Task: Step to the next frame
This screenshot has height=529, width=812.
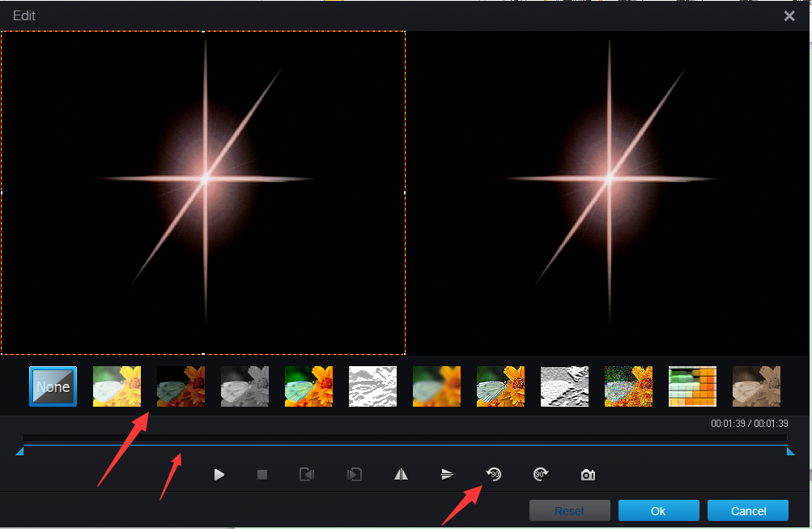Action: click(355, 475)
